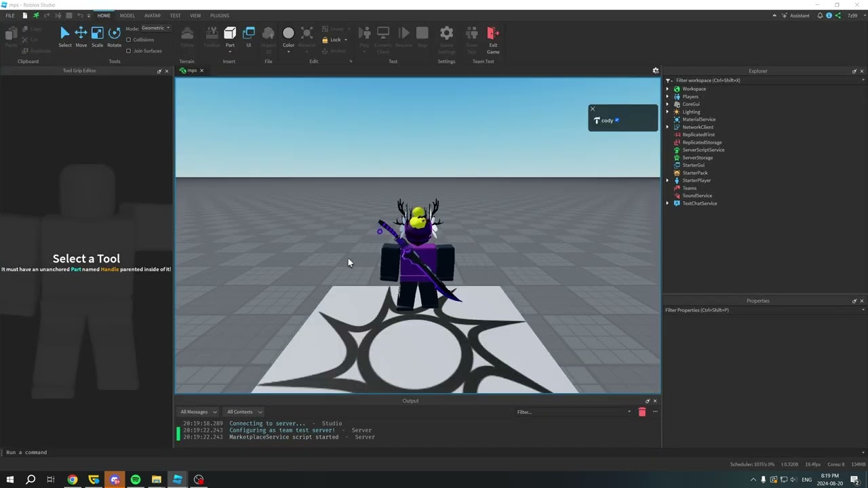Enable the Collisions checkbox
The image size is (868, 488).
pyautogui.click(x=129, y=40)
